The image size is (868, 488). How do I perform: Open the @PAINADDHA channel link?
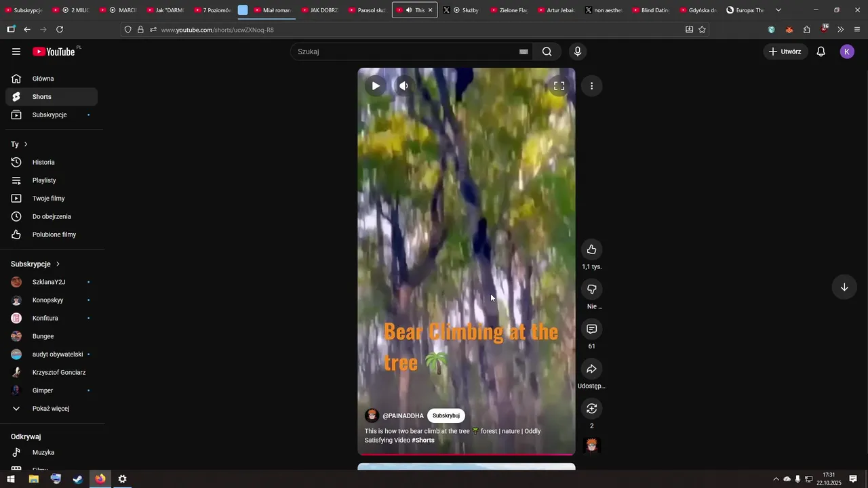click(x=403, y=416)
